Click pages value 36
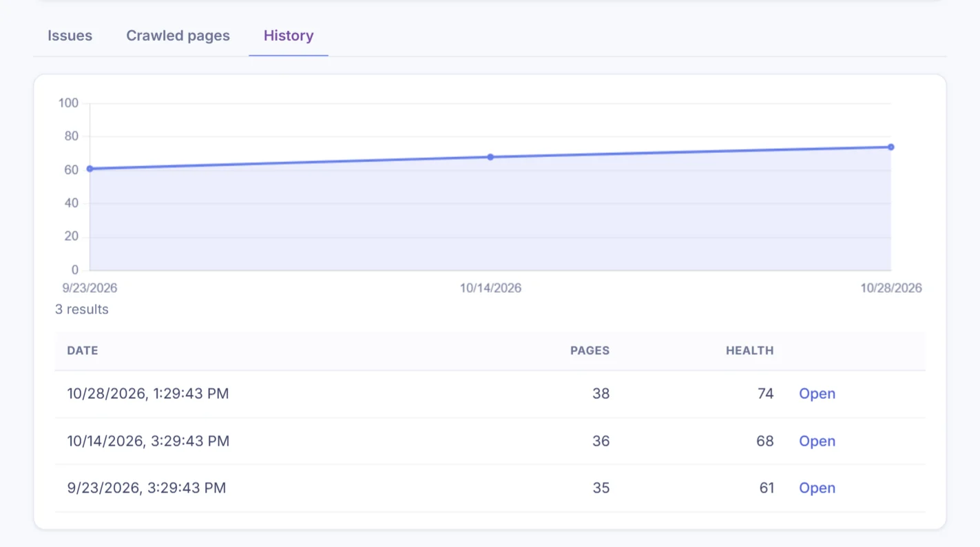Viewport: 980px width, 547px height. click(601, 441)
